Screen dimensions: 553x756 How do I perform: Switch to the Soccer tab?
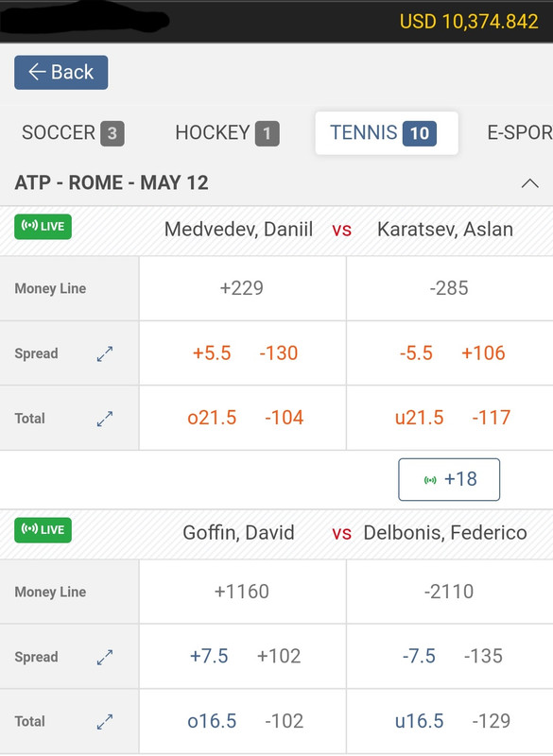point(73,133)
